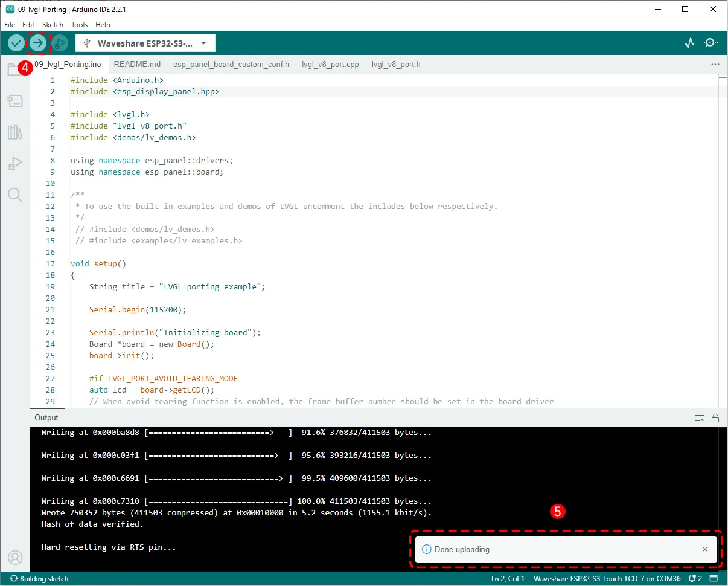Open the Sketch menu
728x586 pixels.
53,25
